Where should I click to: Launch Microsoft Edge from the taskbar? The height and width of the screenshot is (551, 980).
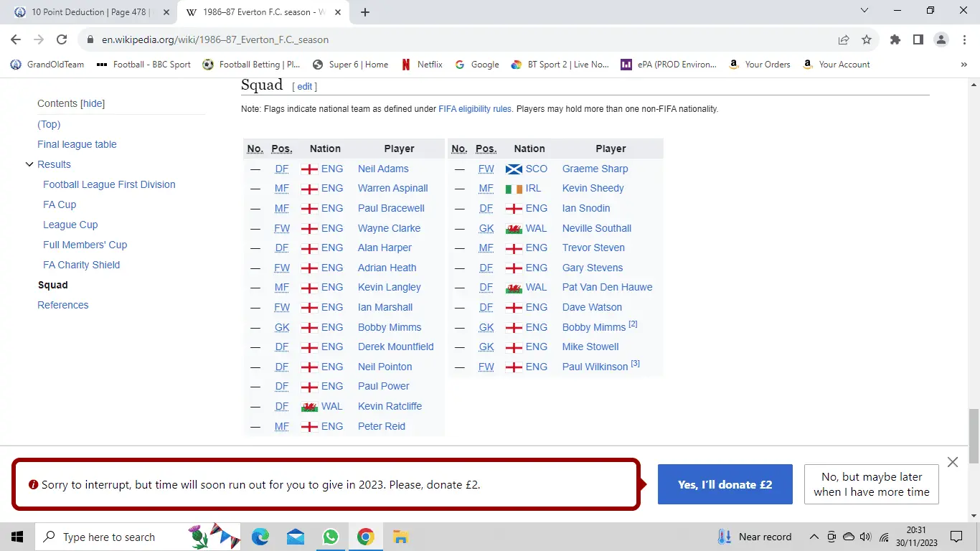pyautogui.click(x=260, y=537)
